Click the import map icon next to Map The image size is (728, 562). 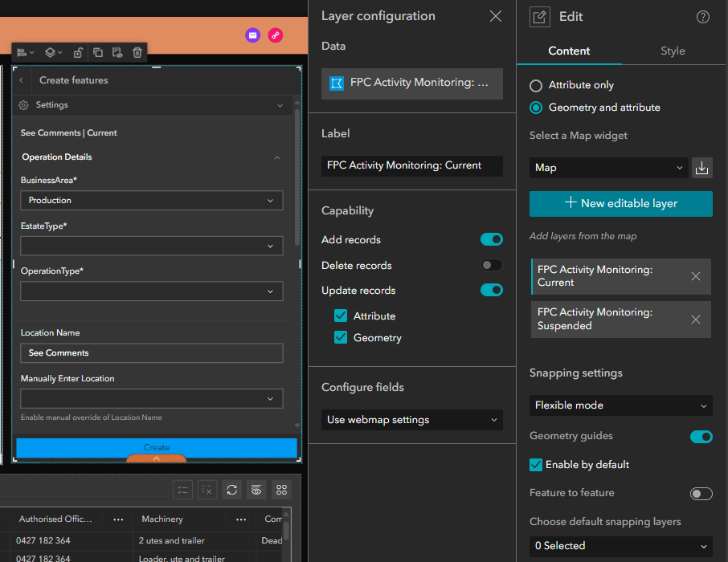coord(702,168)
